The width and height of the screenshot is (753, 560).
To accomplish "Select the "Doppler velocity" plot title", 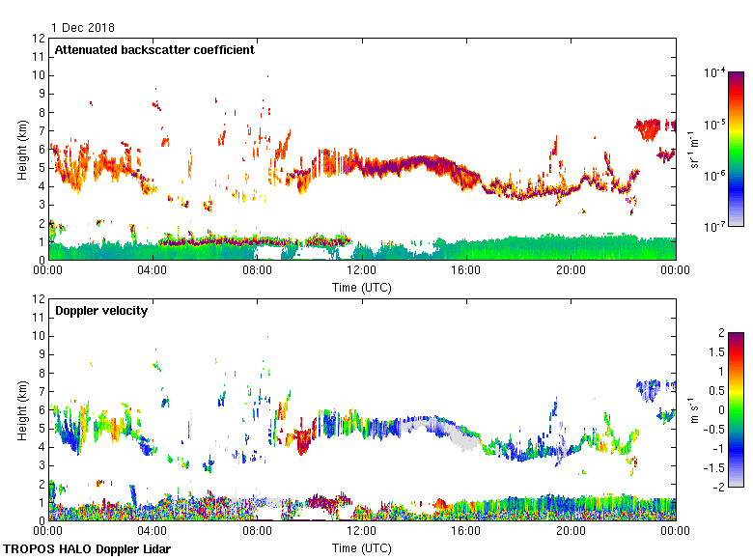I will (99, 311).
